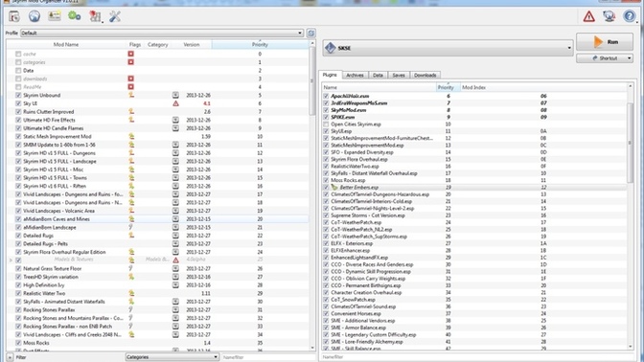Sort plugins by Mod Index column header

point(543,87)
